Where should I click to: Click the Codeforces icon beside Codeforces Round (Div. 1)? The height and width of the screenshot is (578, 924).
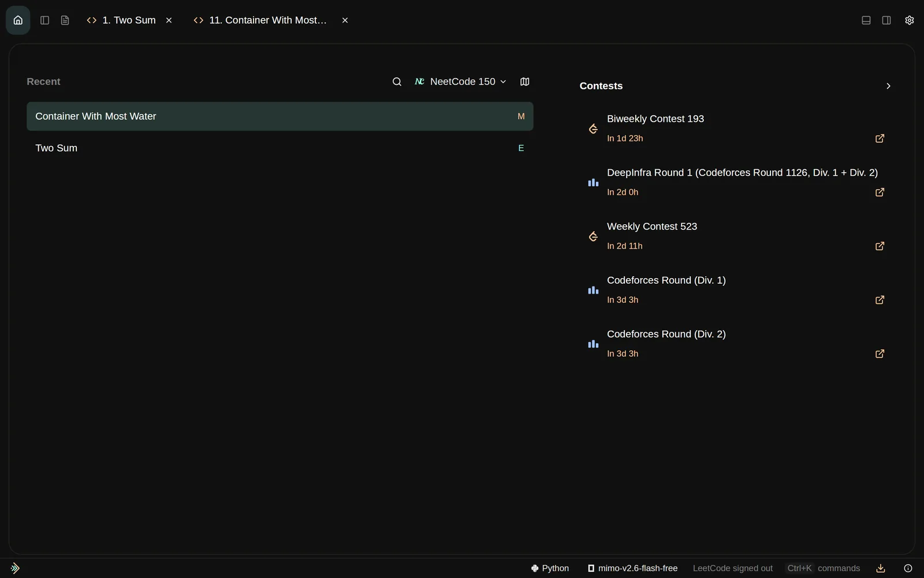point(593,290)
